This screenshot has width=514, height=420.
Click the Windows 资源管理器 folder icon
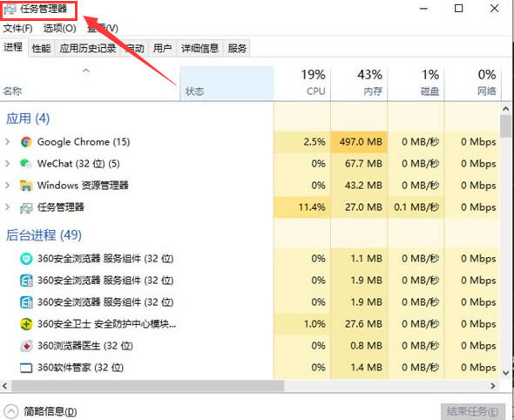point(26,186)
